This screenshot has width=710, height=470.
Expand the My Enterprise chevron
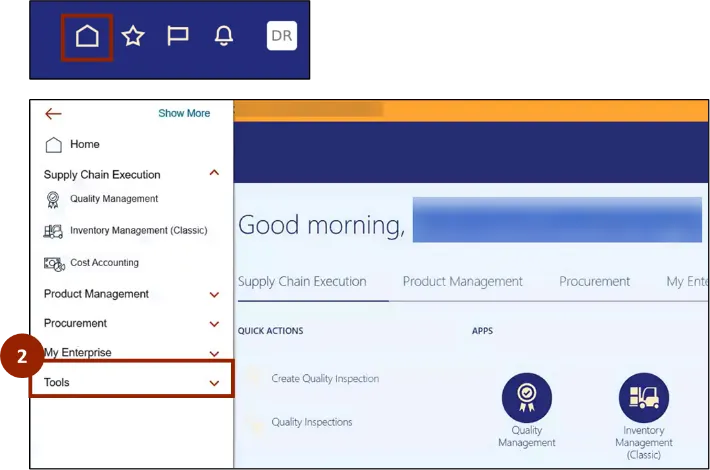coord(214,354)
